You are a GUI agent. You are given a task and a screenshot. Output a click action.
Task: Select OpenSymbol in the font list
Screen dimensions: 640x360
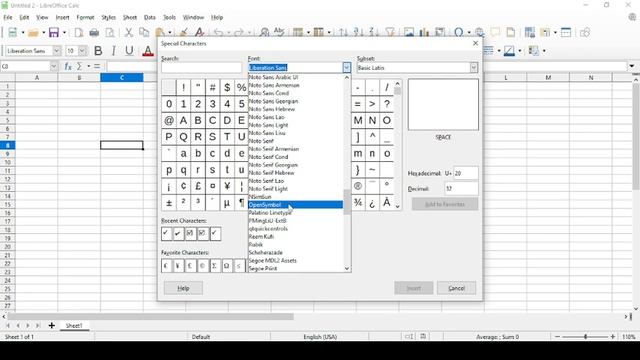point(296,205)
